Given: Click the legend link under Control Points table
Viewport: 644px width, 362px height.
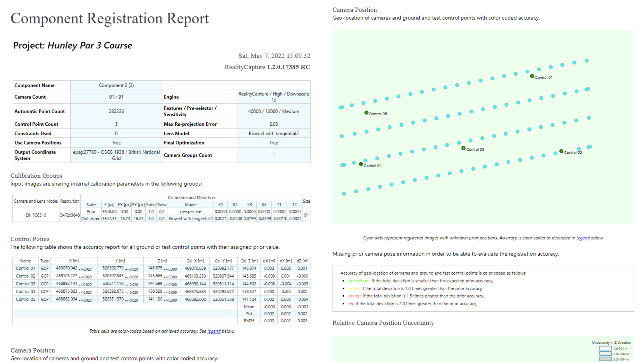Looking at the screenshot, I should (x=214, y=331).
